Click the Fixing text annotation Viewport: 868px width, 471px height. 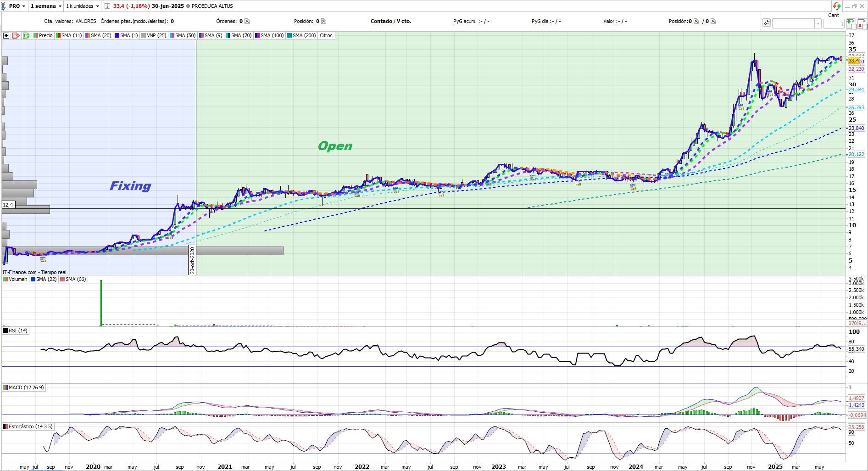(130, 186)
